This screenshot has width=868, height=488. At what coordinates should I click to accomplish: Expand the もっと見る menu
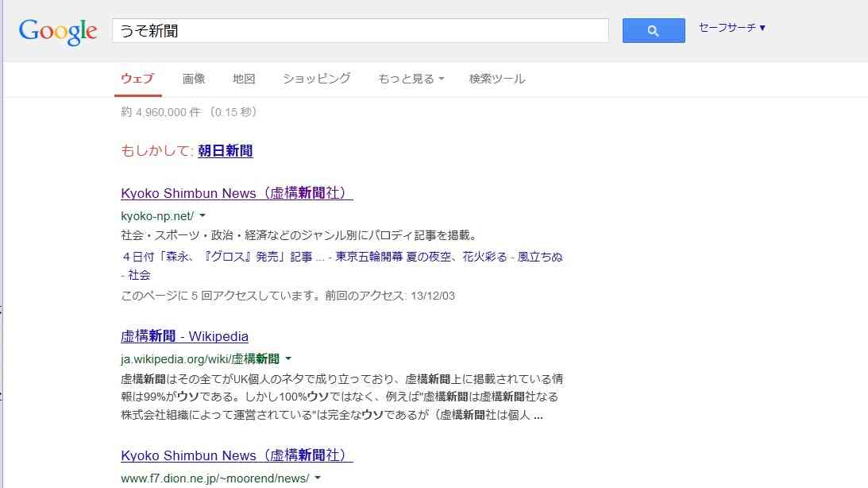pos(411,79)
